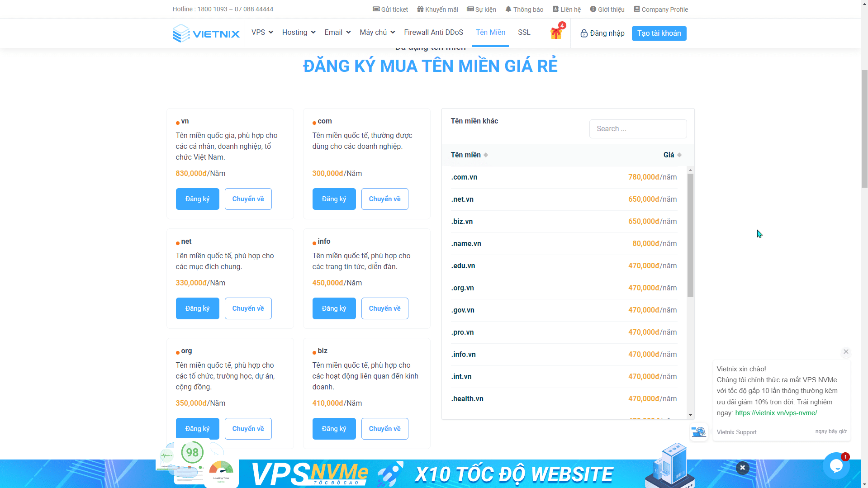This screenshot has height=488, width=868.
Task: Open the vietnix.vn/vps-nvme link in chat
Action: tap(776, 413)
